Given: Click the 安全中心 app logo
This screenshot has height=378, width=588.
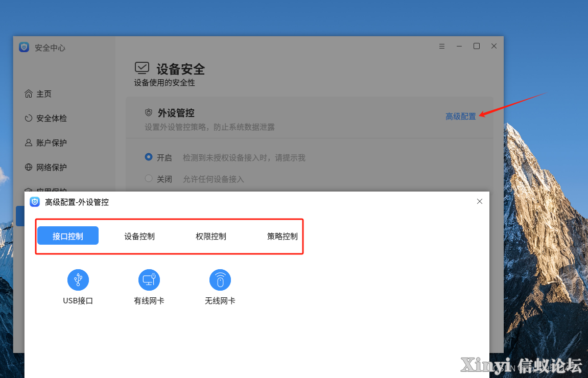Looking at the screenshot, I should tap(24, 47).
